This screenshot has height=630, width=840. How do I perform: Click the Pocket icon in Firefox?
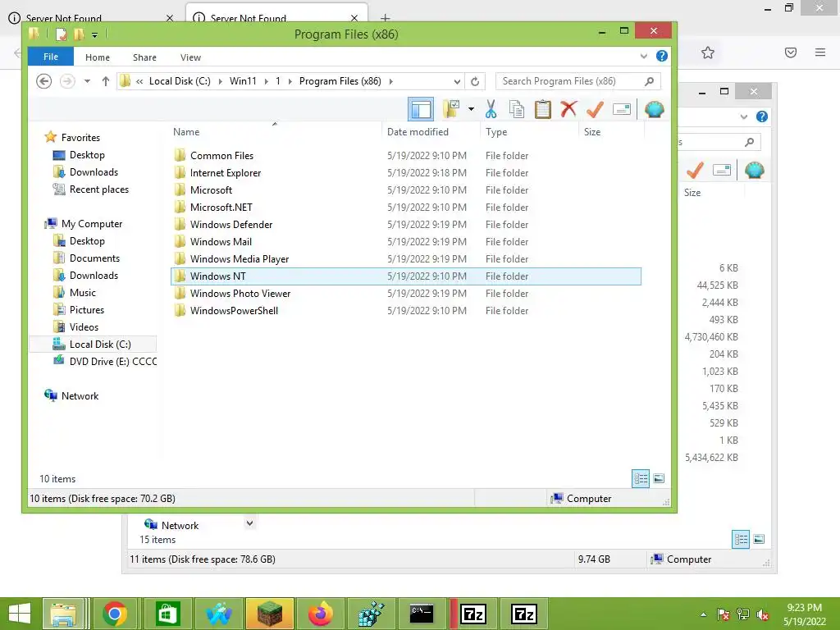point(791,52)
